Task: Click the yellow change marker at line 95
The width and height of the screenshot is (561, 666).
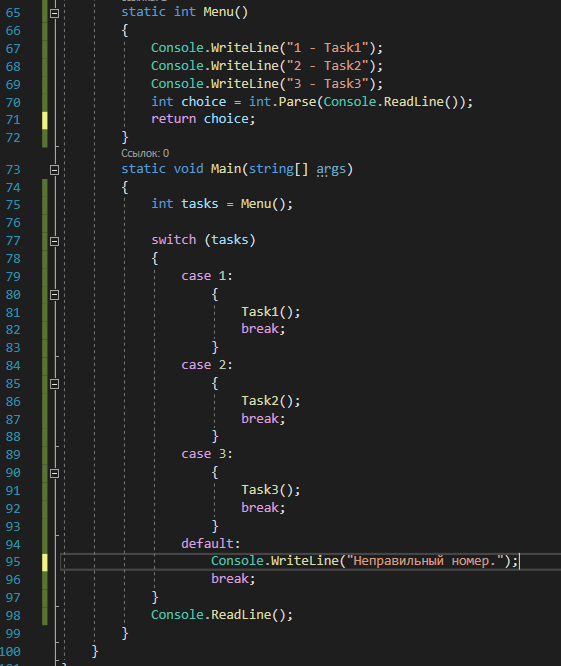Action: 45,562
